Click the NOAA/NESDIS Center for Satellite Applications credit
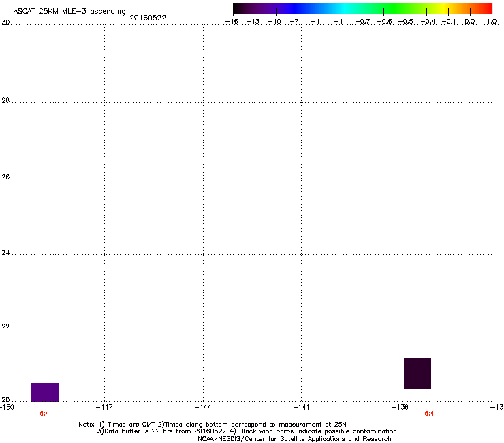 pos(294,439)
